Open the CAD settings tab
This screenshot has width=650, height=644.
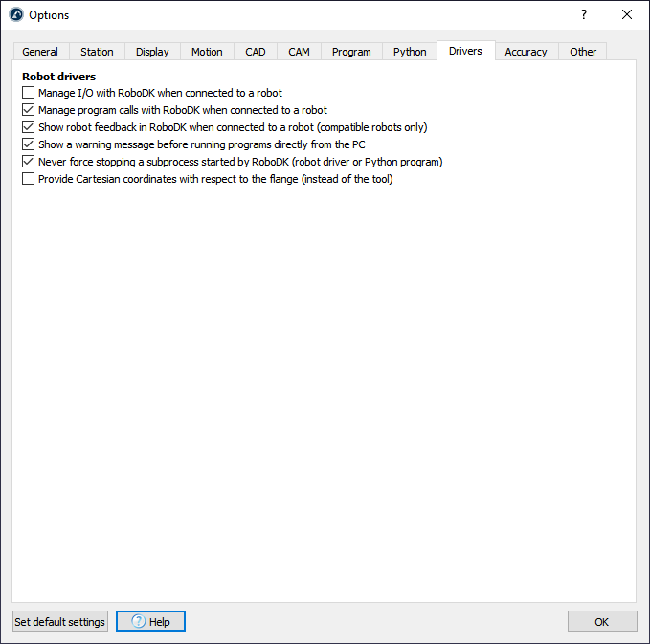point(256,52)
